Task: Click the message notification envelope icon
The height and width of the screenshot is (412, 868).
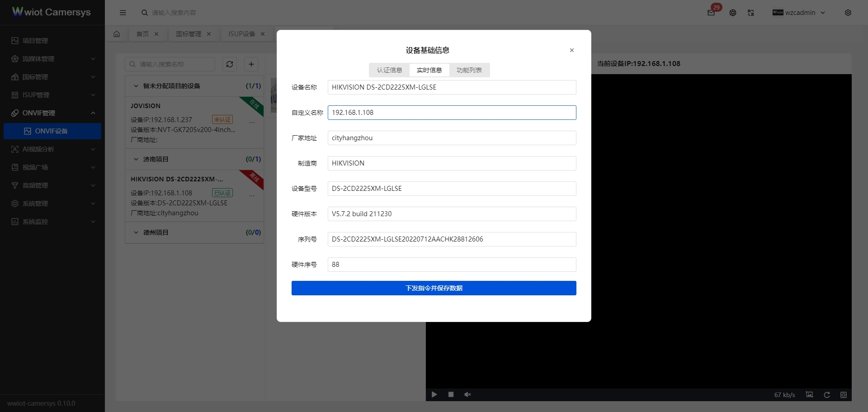Action: [x=710, y=13]
